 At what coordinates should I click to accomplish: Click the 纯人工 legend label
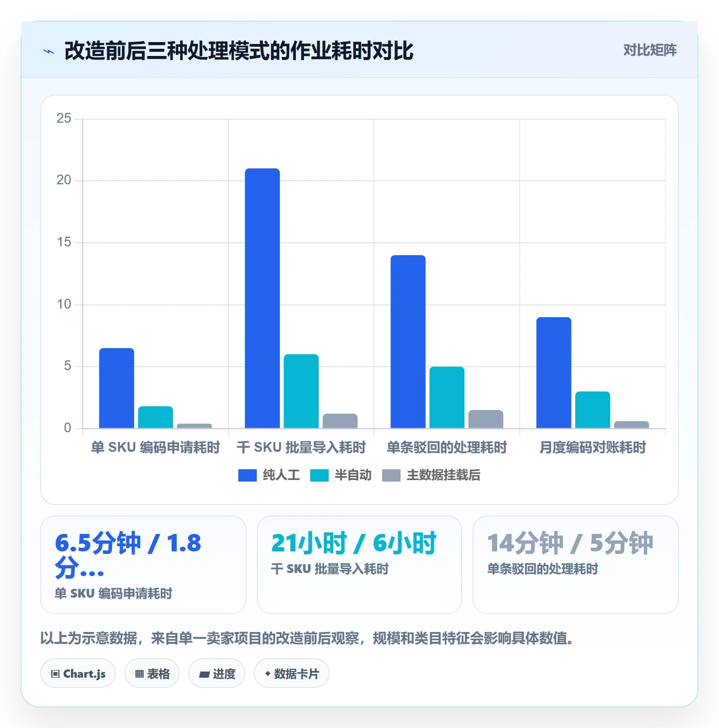point(281,475)
